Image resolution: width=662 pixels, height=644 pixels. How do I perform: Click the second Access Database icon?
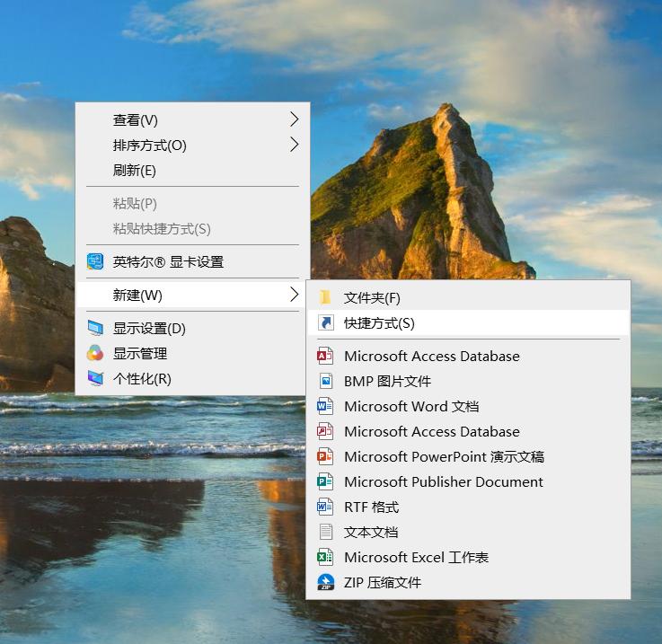325,431
